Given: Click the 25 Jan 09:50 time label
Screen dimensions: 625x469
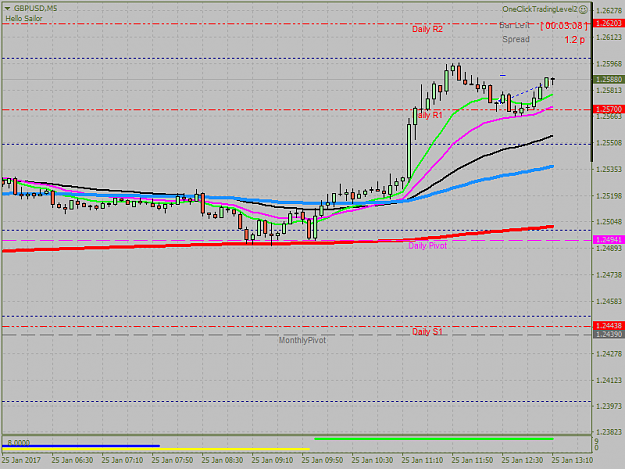Looking at the screenshot, I should 322,460.
